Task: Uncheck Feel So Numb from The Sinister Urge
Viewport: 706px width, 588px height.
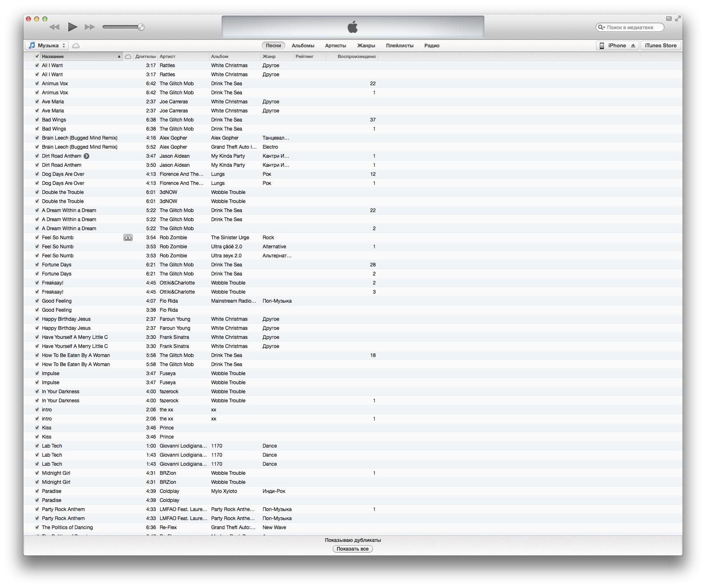Action: click(x=37, y=238)
